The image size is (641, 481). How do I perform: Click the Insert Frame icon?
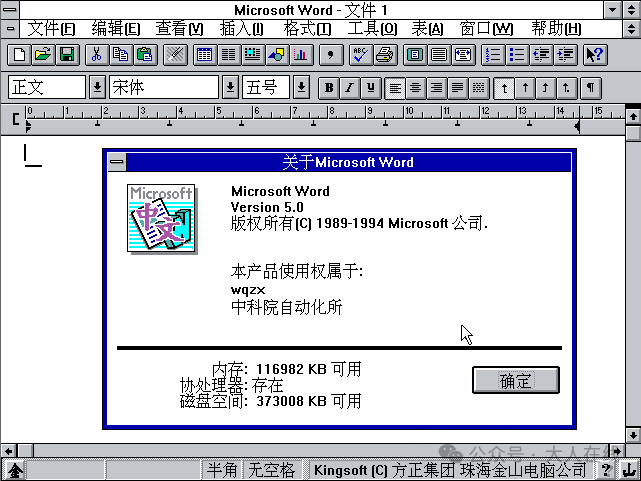point(253,55)
